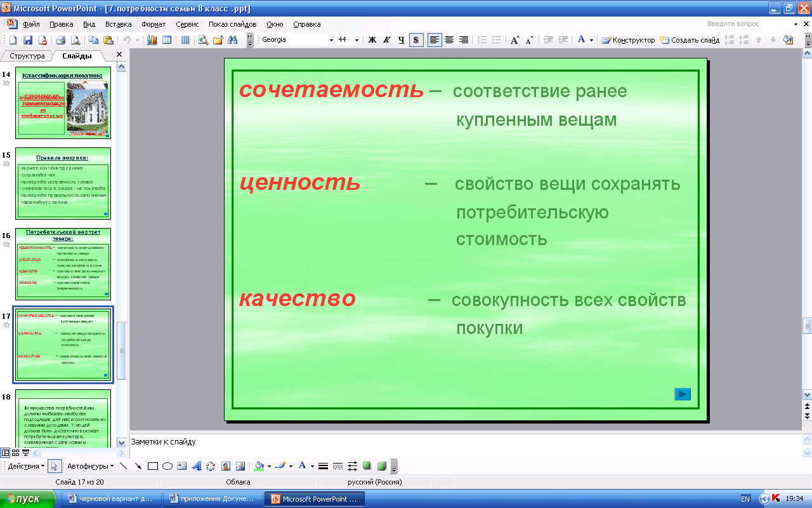This screenshot has width=812, height=508.
Task: Toggle bold formatting (Ж)
Action: coord(372,40)
